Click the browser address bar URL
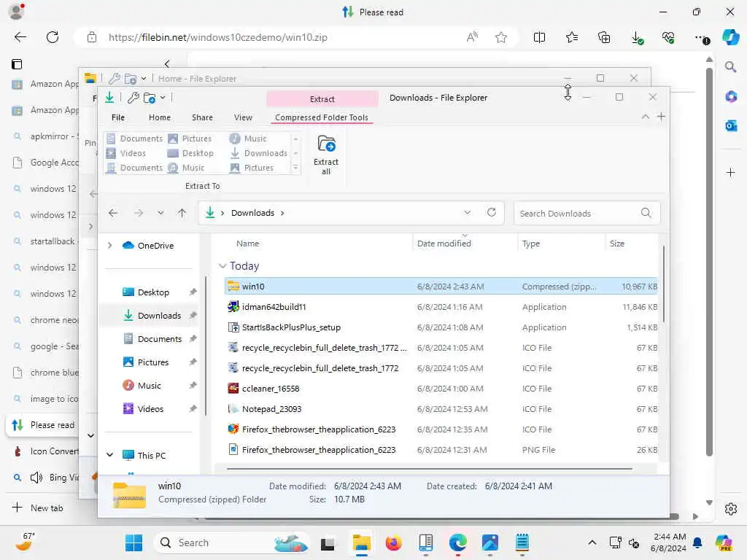The height and width of the screenshot is (560, 747). point(217,37)
